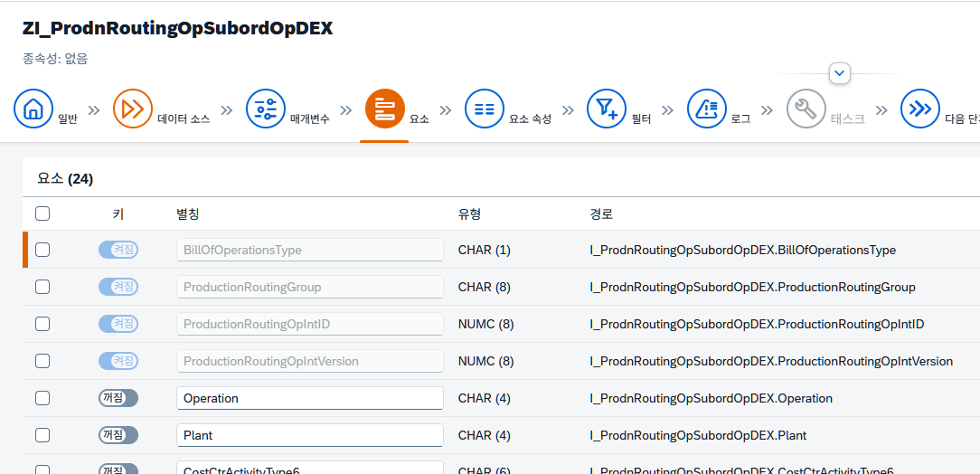980x474 pixels.
Task: Open the 매개변수 sliders step icon
Action: tap(266, 109)
